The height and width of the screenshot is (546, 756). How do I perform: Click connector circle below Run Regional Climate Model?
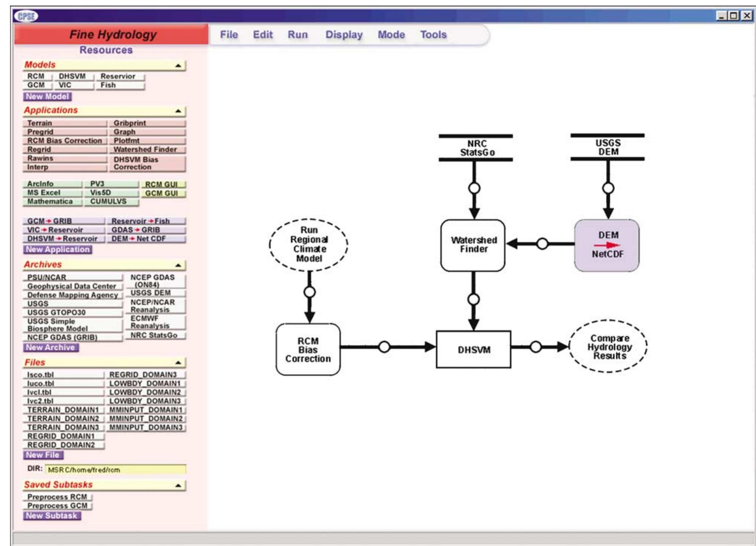(309, 292)
